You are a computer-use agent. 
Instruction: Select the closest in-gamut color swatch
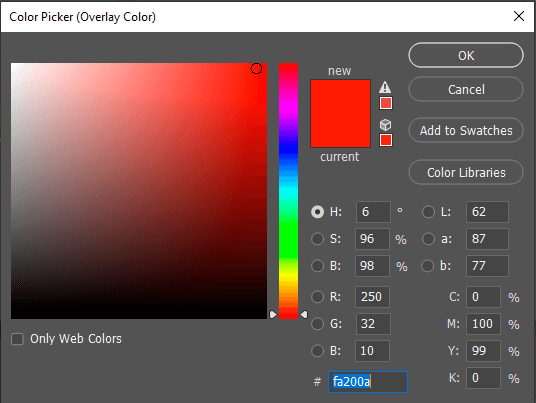(386, 103)
